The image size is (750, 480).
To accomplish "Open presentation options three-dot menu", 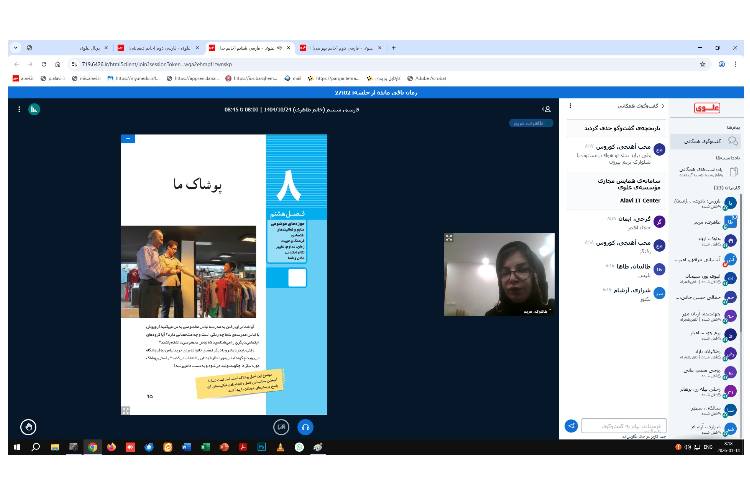I will (19, 109).
